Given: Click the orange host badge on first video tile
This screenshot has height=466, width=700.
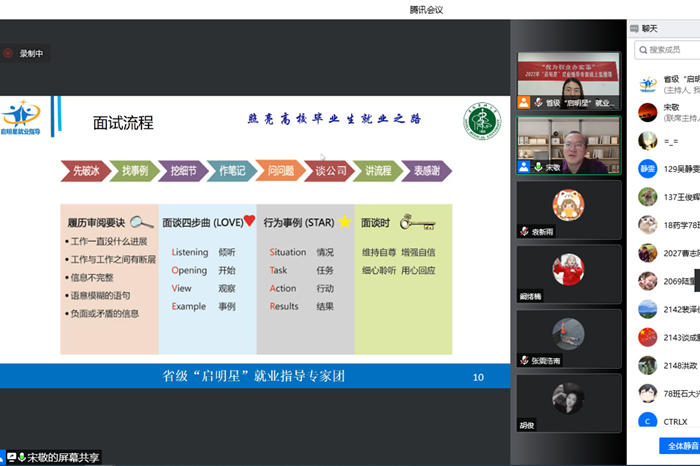Looking at the screenshot, I should [523, 103].
